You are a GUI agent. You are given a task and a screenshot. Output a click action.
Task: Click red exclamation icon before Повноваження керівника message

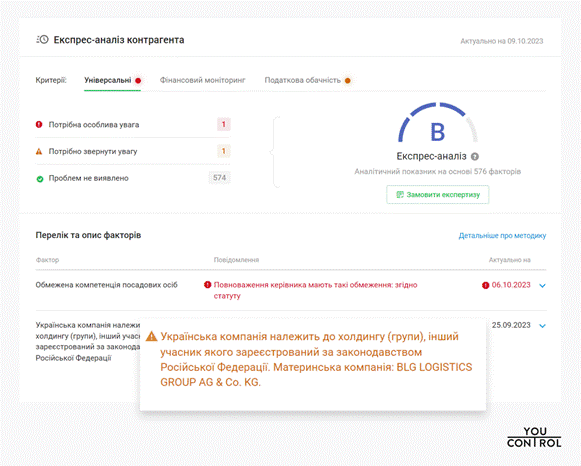(x=208, y=284)
